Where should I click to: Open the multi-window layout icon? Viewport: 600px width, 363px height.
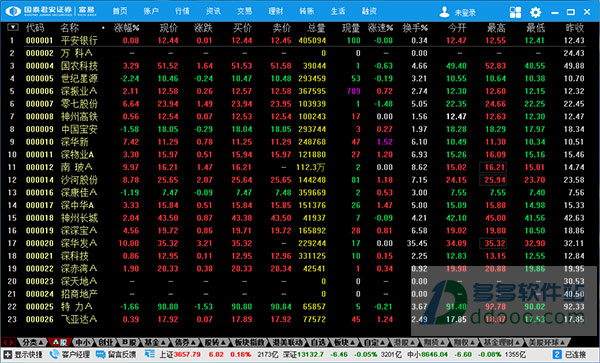tap(515, 12)
